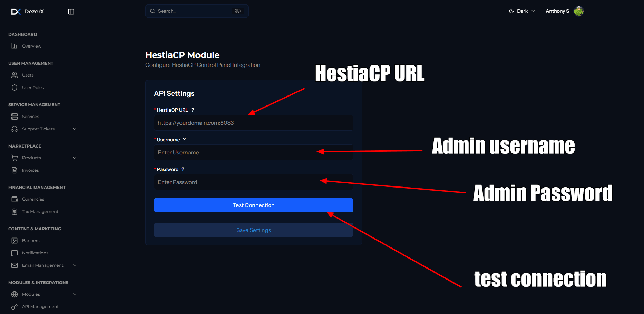The width and height of the screenshot is (644, 314).
Task: Click inside the HestiaCP URL input field
Action: 253,123
